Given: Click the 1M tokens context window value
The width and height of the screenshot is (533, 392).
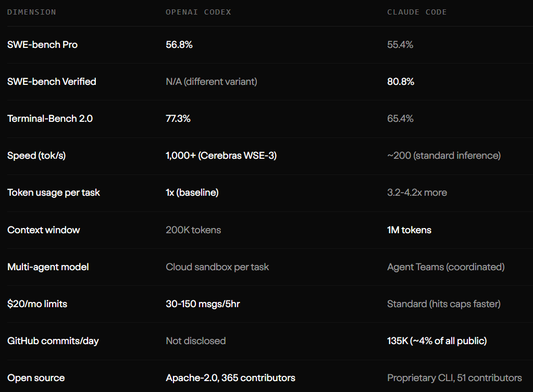Looking at the screenshot, I should click(x=409, y=230).
